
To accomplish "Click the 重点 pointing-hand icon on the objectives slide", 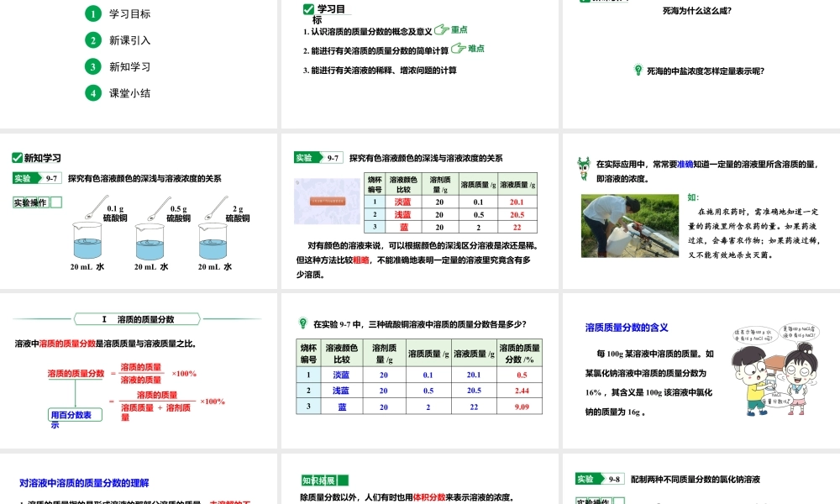I will pyautogui.click(x=443, y=29).
